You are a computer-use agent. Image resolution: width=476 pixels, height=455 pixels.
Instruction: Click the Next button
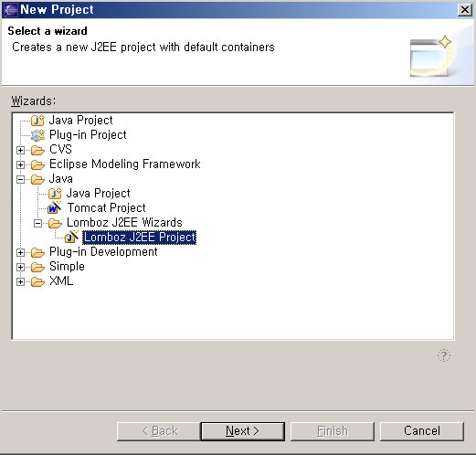click(x=242, y=431)
